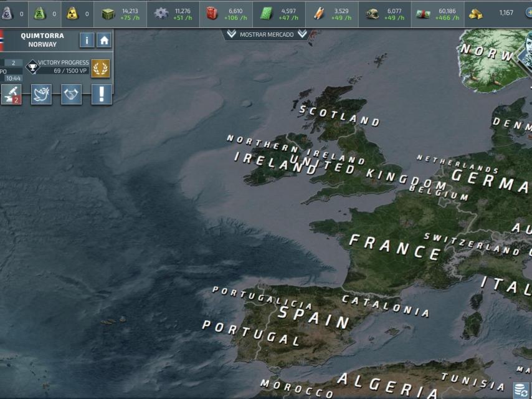This screenshot has height=399, width=532.
Task: Click the home icon beside the info icon
Action: pyautogui.click(x=104, y=39)
